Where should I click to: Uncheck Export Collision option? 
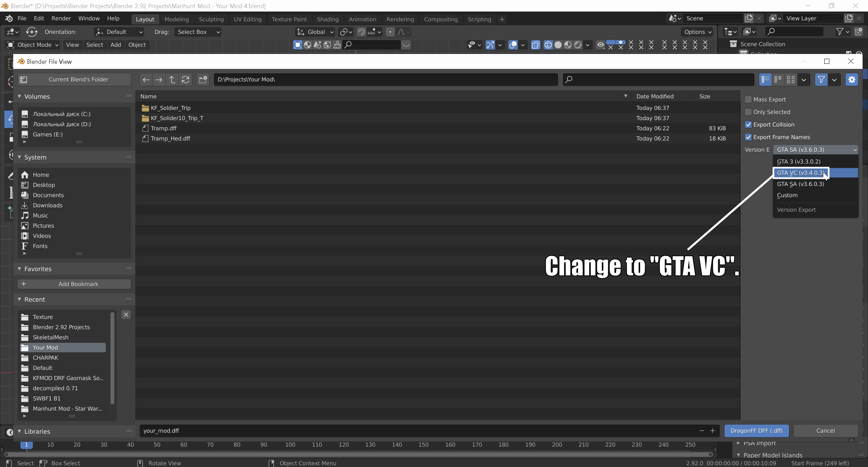coord(748,125)
